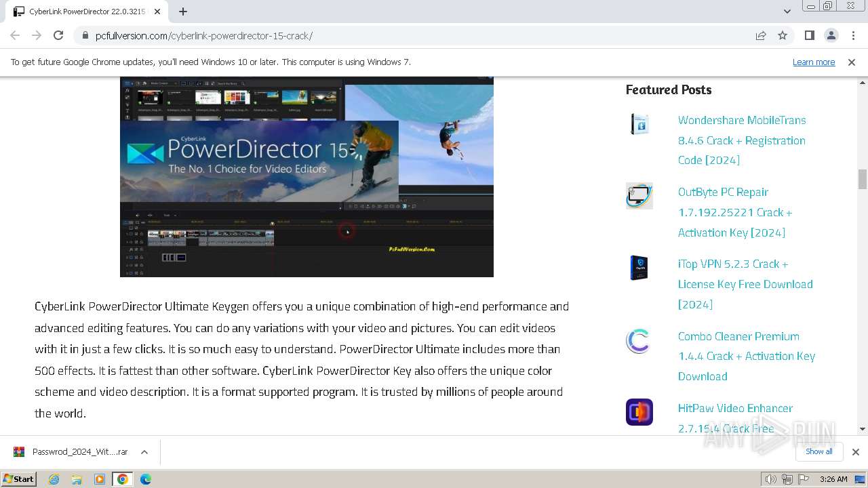Click the 3:26 AM system clock

(833, 479)
